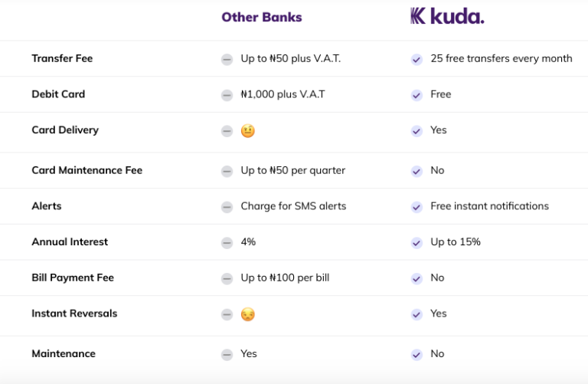Click the Debit Card row label
The width and height of the screenshot is (588, 384).
(x=58, y=94)
